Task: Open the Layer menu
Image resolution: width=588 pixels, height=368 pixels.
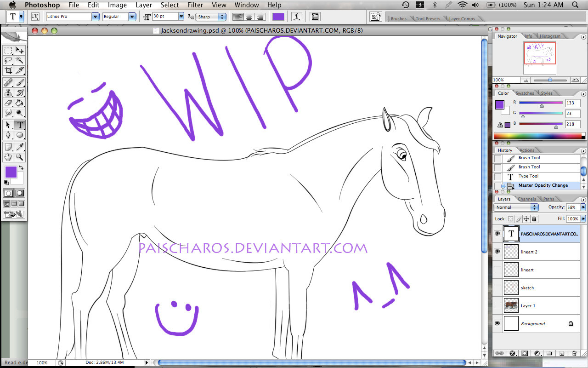Action: tap(144, 5)
